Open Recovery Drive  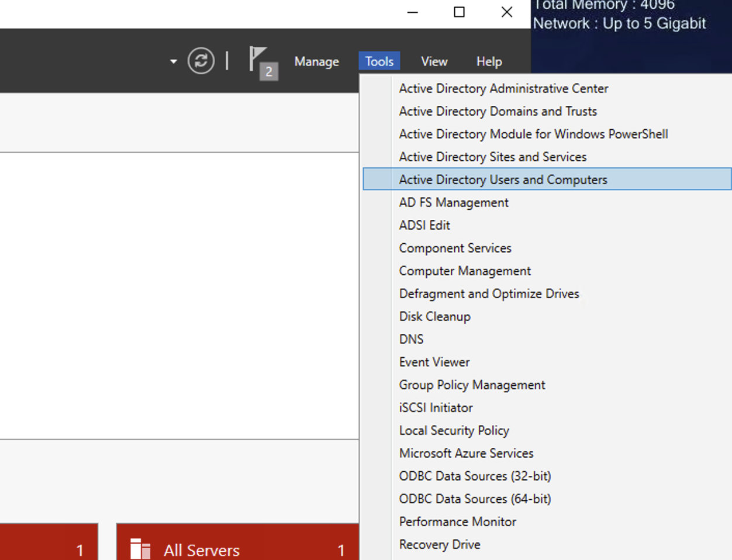click(x=547, y=544)
